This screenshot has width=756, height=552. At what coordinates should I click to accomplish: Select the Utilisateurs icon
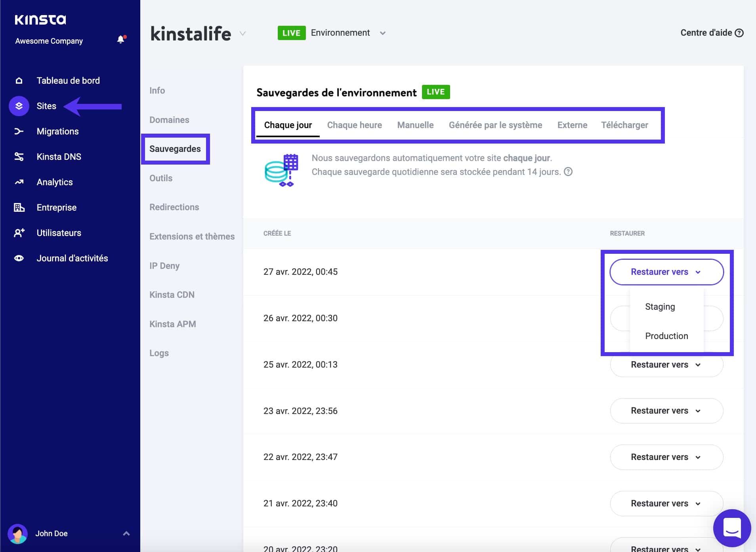pyautogui.click(x=19, y=233)
